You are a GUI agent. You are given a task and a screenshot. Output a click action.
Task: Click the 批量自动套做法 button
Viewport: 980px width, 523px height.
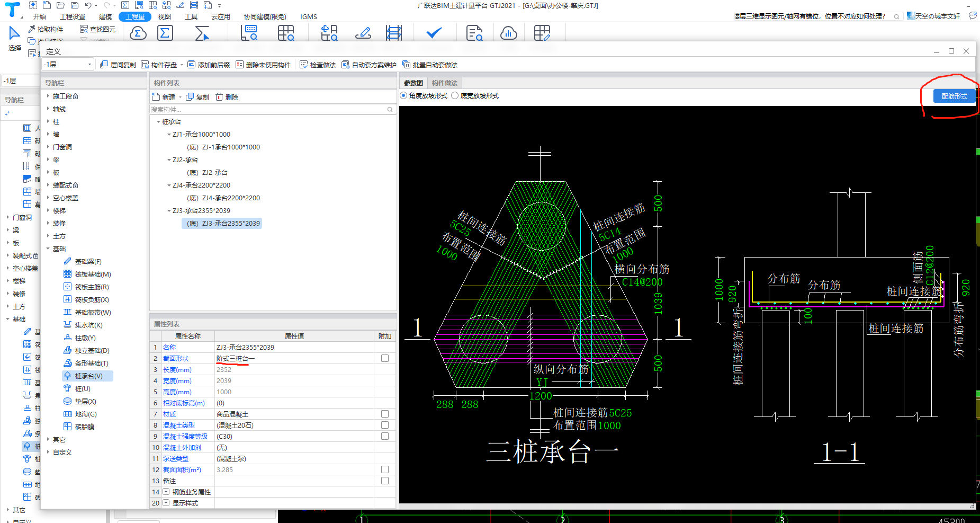pyautogui.click(x=430, y=65)
